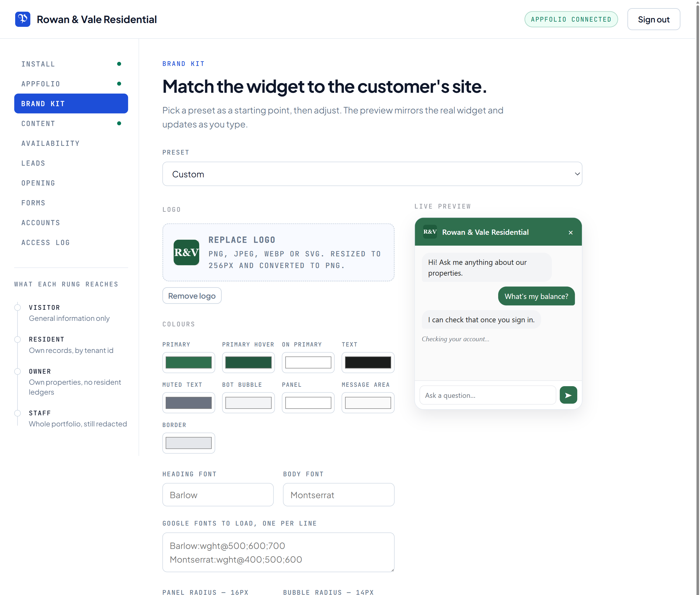Click the Remove logo button

pyautogui.click(x=192, y=296)
